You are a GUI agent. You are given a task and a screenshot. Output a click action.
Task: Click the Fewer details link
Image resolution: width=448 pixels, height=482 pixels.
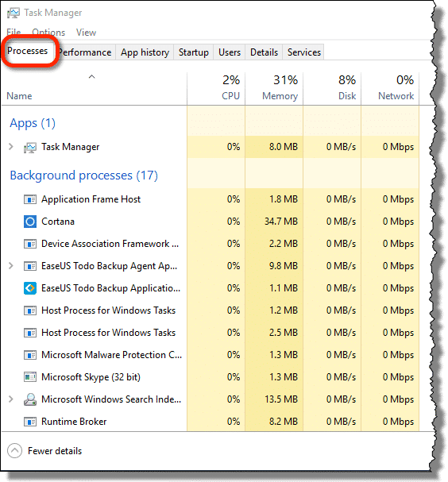point(55,451)
